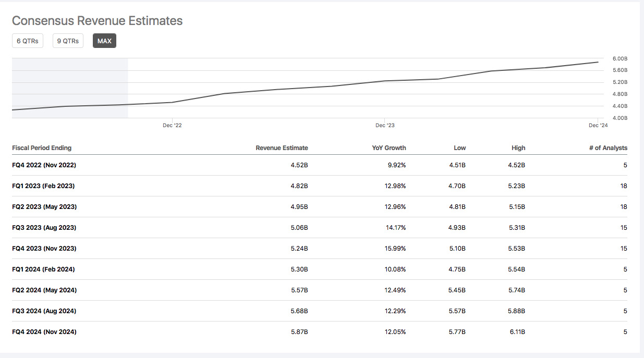The width and height of the screenshot is (644, 358).
Task: Click the FQ2 2023 (May 2023) row label
Action: [44, 207]
